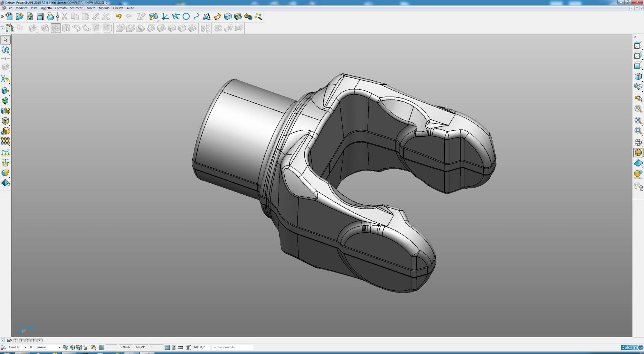This screenshot has width=644, height=354.
Task: Open the Finestra menu
Action: pos(118,8)
